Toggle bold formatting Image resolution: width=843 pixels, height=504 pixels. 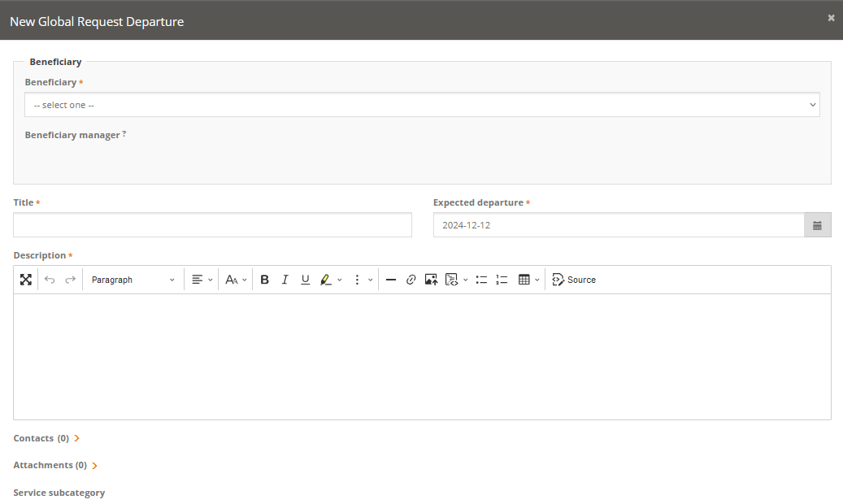pyautogui.click(x=264, y=280)
